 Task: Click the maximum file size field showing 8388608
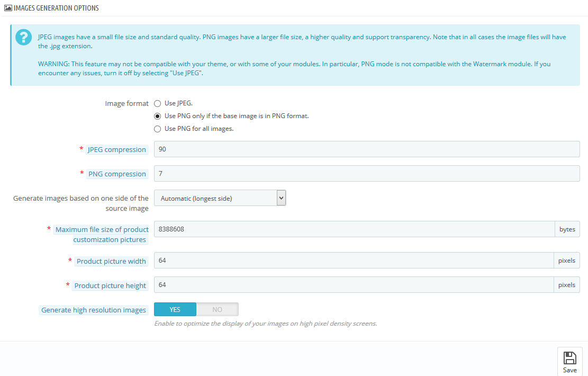point(355,229)
